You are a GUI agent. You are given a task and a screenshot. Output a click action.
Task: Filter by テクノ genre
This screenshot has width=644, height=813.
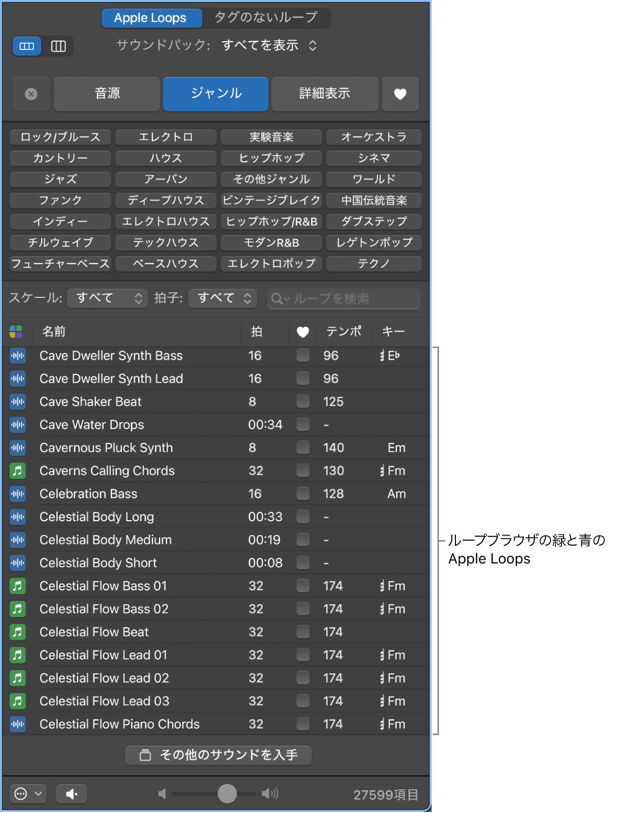point(374,264)
